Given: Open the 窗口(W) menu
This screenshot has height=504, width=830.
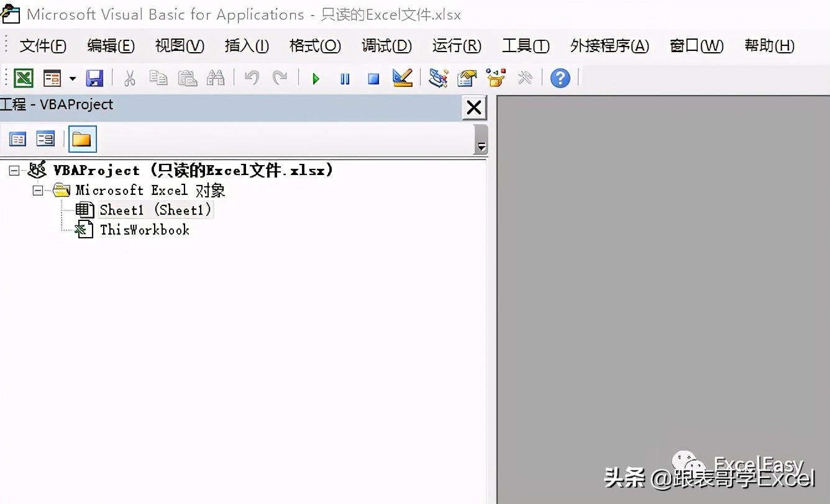Looking at the screenshot, I should coord(696,46).
